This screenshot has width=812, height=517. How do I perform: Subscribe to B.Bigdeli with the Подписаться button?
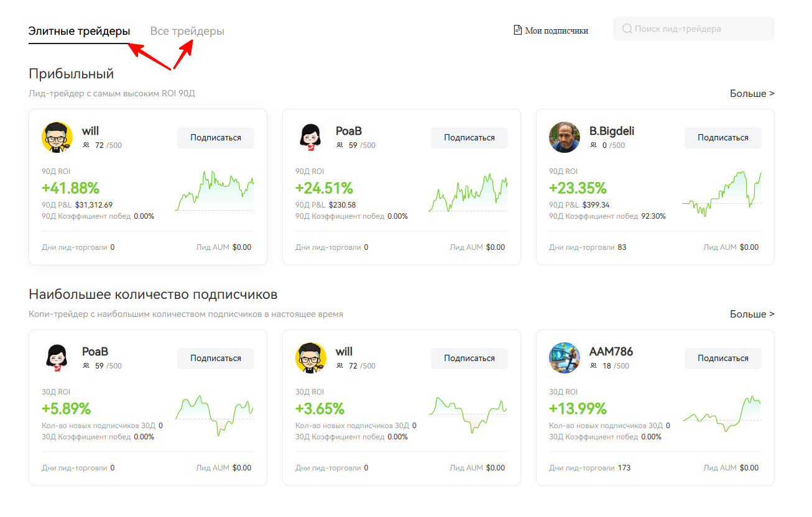point(722,137)
